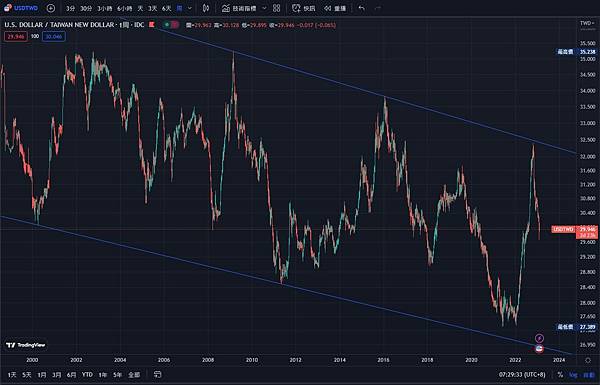Click the U.S. DOLLAR / TAIWAN NEW DOLLAR title

point(59,25)
